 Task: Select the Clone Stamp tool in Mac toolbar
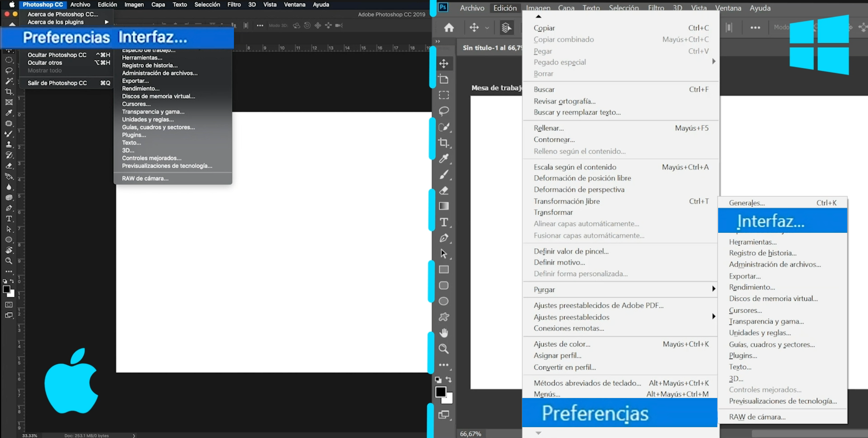(x=9, y=144)
